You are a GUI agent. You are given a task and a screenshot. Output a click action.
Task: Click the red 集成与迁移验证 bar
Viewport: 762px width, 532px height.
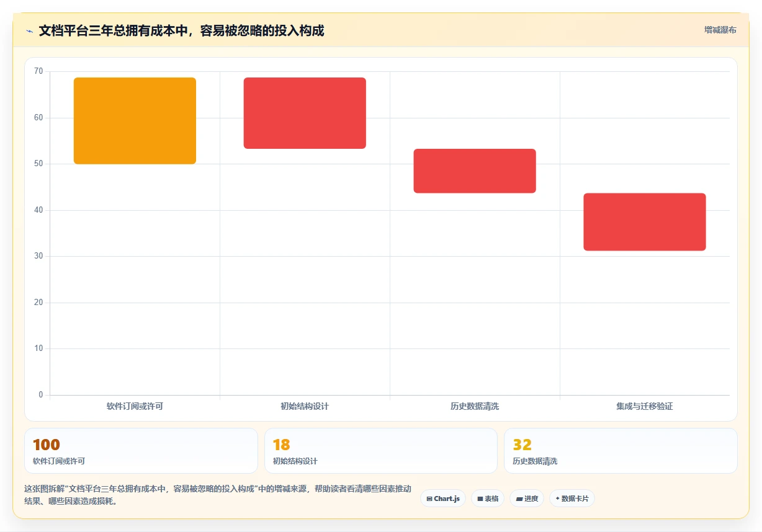[x=645, y=222]
